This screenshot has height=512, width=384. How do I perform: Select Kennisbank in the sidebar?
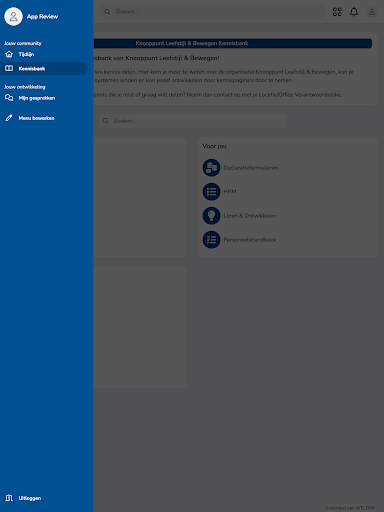coord(44,69)
